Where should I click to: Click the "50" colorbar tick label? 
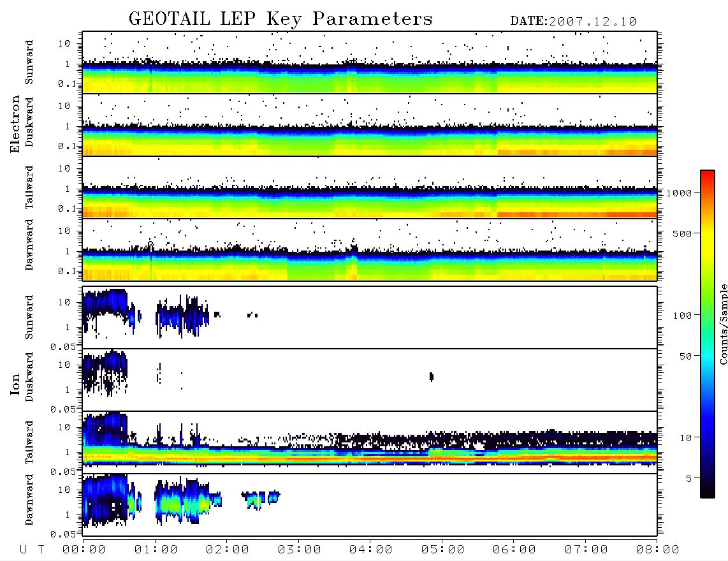coord(685,356)
